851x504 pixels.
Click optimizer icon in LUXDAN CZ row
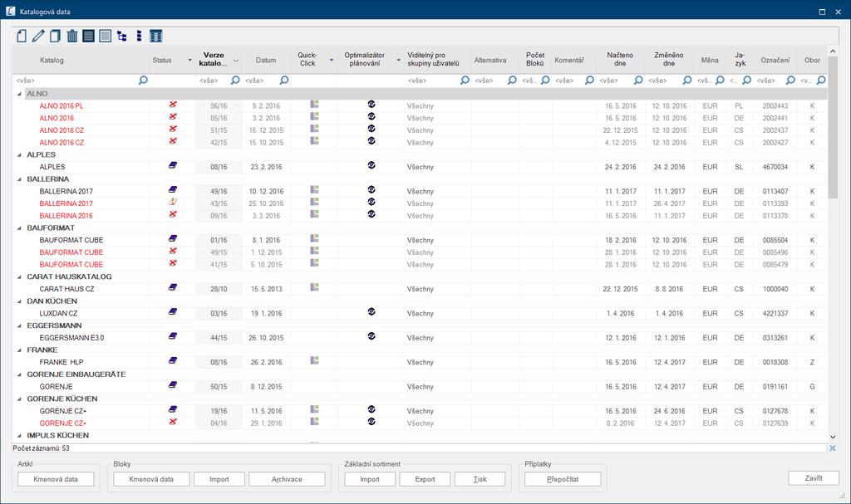click(x=371, y=312)
